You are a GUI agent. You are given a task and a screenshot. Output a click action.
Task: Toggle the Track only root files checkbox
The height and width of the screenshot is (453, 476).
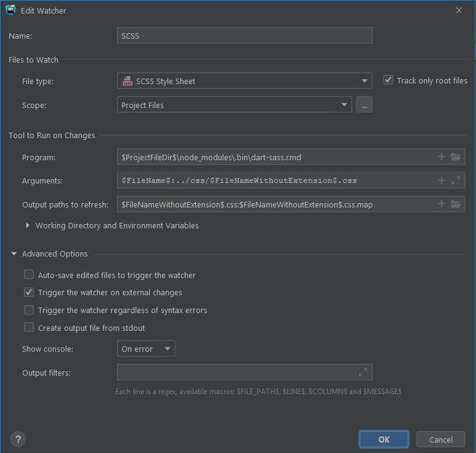pos(388,80)
